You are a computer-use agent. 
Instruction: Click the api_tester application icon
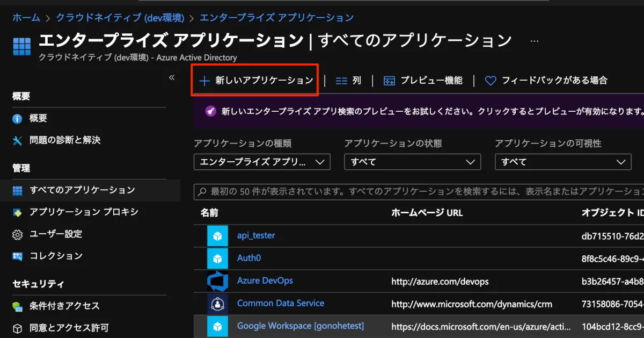(x=218, y=236)
